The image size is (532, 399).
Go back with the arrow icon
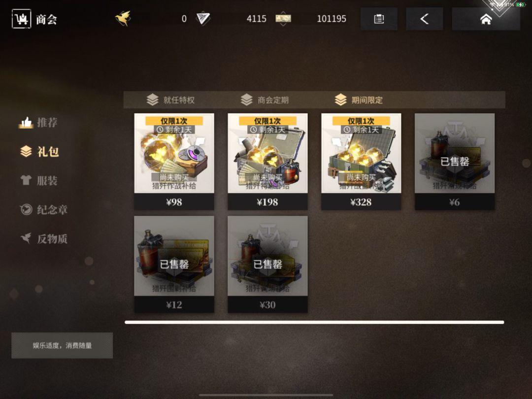point(425,19)
